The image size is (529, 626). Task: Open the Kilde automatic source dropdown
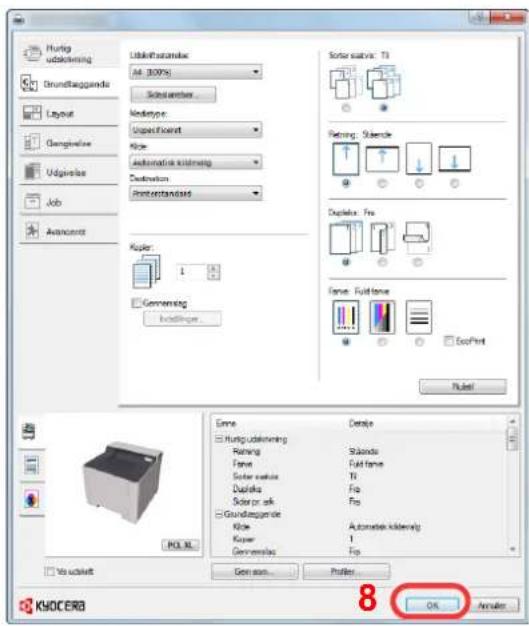[x=196, y=162]
